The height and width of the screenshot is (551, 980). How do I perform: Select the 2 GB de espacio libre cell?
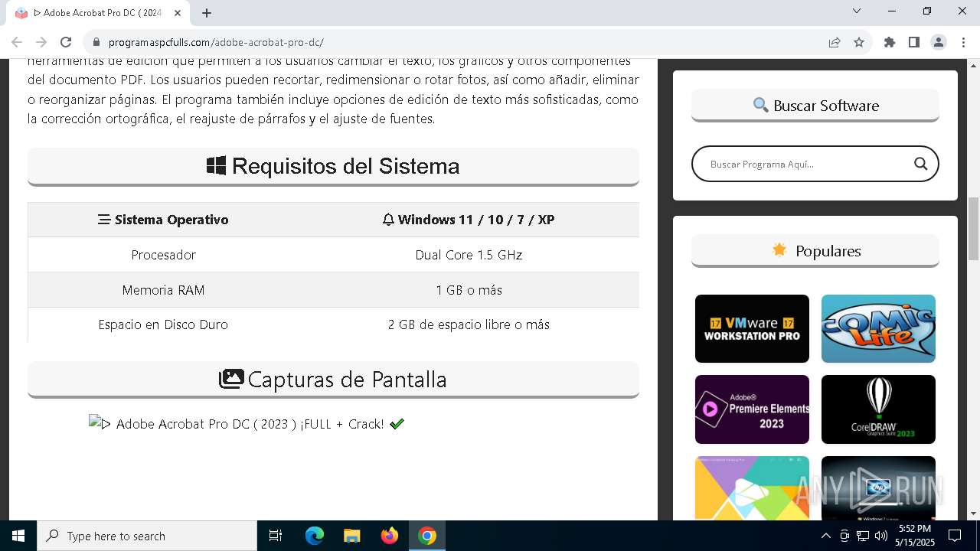point(469,324)
